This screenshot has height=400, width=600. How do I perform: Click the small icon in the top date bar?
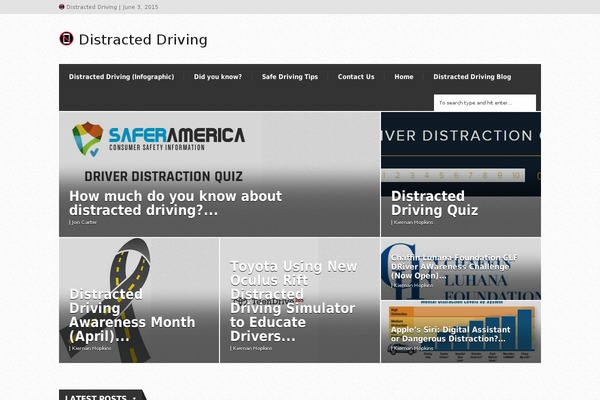tap(62, 7)
